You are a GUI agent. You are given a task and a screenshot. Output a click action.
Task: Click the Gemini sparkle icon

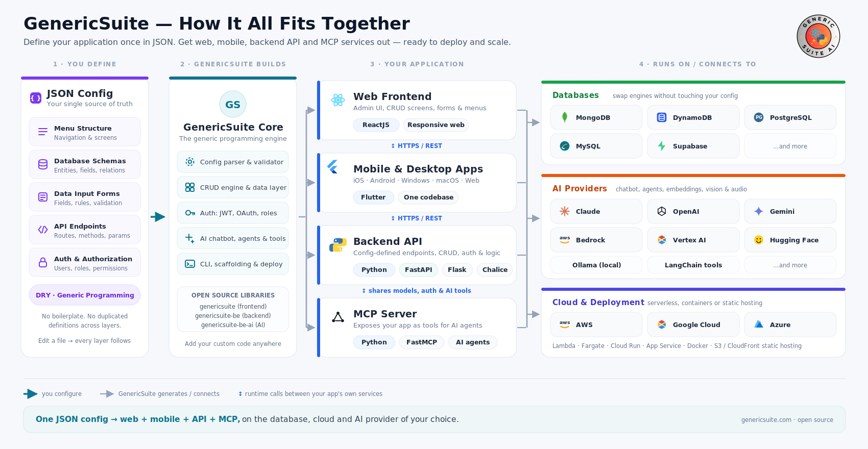759,211
